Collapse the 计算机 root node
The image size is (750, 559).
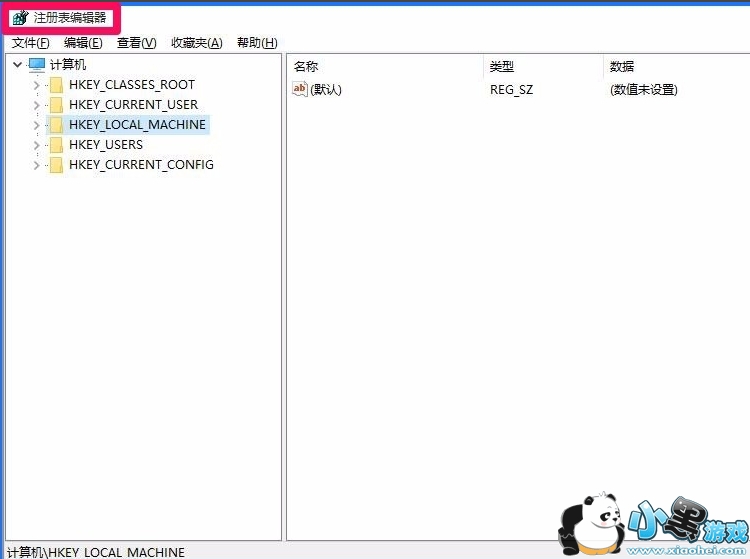[x=18, y=64]
